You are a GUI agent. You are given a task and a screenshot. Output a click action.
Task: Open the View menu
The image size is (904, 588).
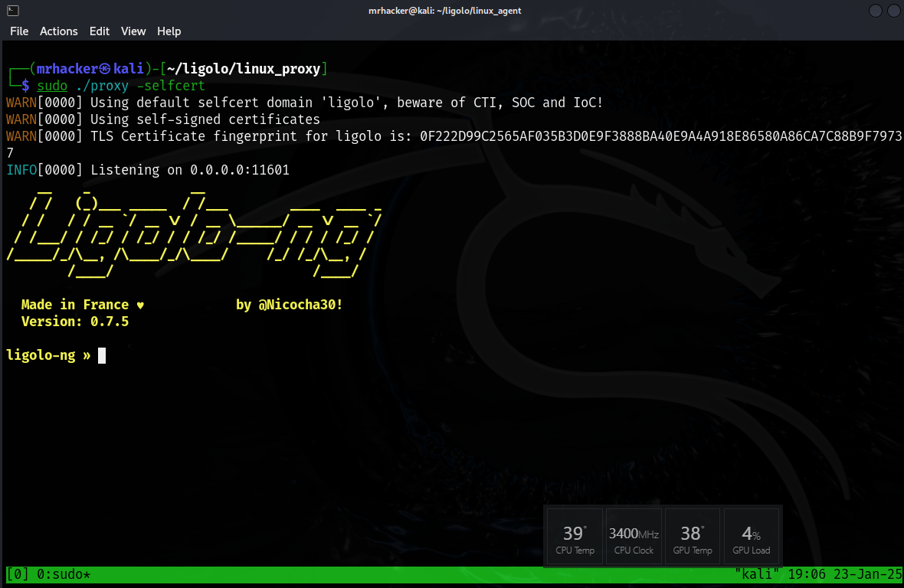pyautogui.click(x=133, y=31)
